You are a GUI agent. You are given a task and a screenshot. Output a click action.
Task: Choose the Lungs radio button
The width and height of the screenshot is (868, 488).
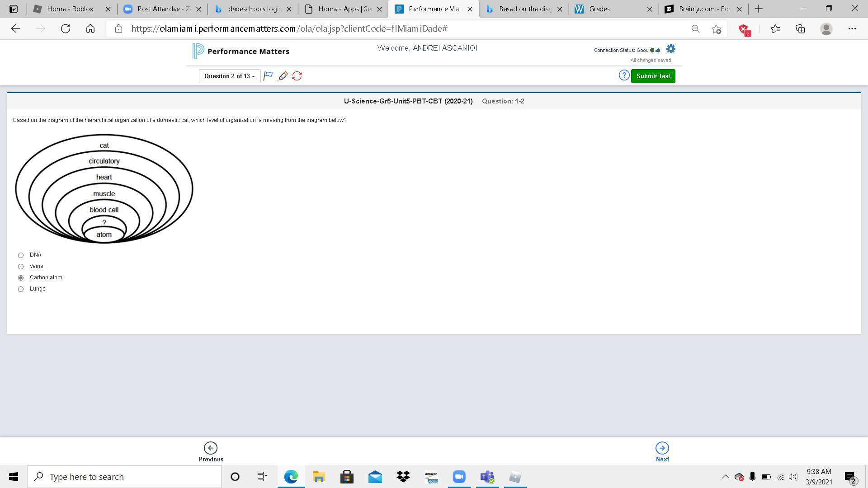point(21,289)
